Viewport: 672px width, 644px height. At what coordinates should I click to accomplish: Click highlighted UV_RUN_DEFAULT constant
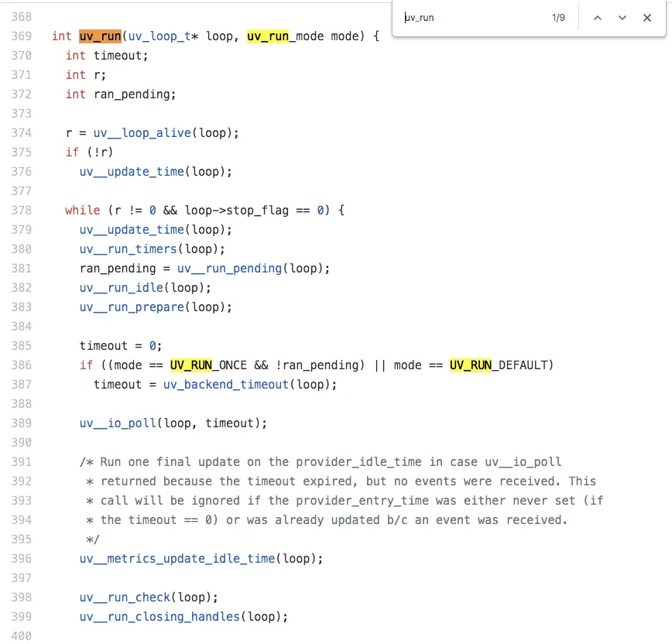coord(499,365)
